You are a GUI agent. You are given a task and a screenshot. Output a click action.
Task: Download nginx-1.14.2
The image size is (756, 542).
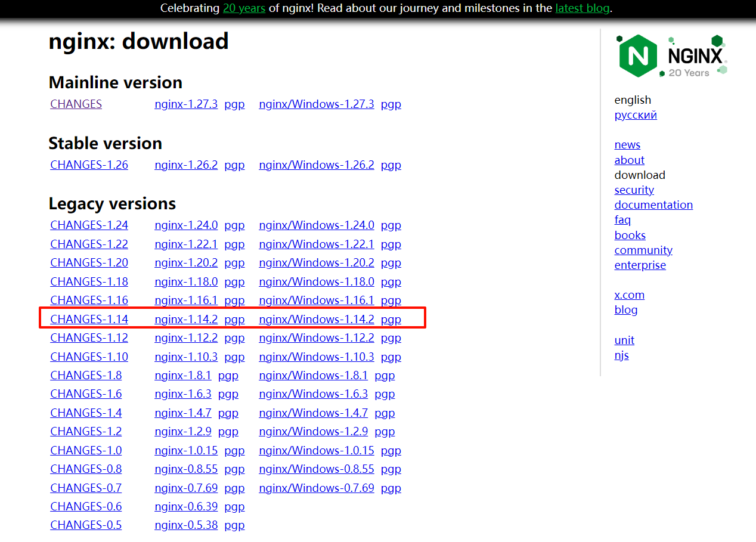tap(186, 319)
